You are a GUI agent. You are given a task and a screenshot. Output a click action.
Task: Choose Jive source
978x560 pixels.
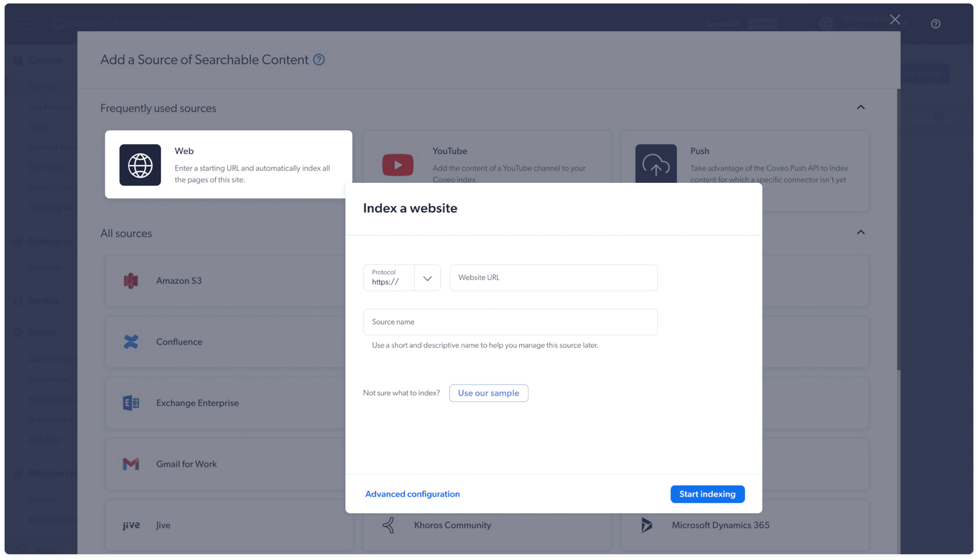[x=229, y=525]
